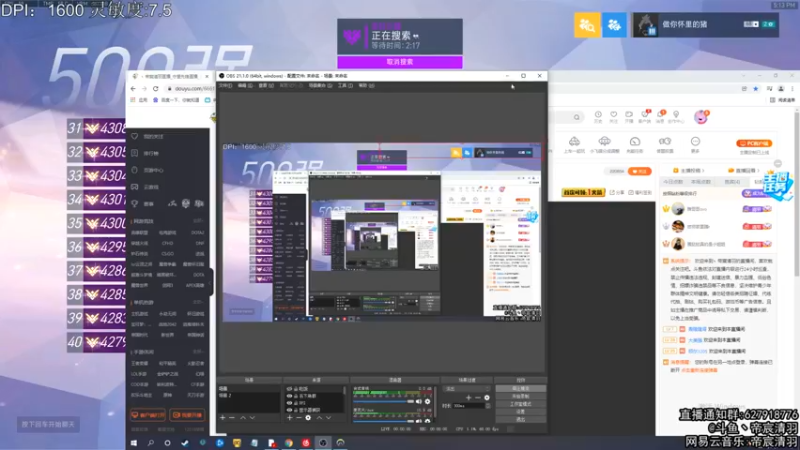Click the Exit button in OBS Controls
Screen dimensions: 800x450
520,419
